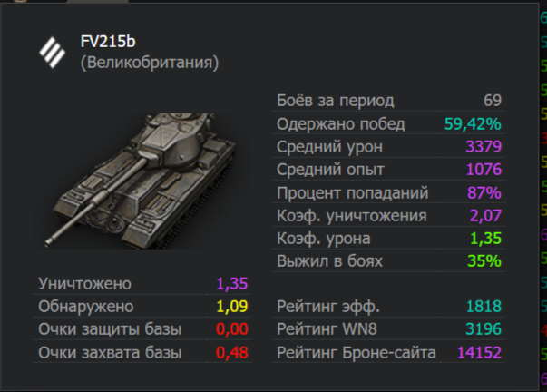Click the Рейтинг WN8 label
547x392 pixels.
click(x=327, y=329)
